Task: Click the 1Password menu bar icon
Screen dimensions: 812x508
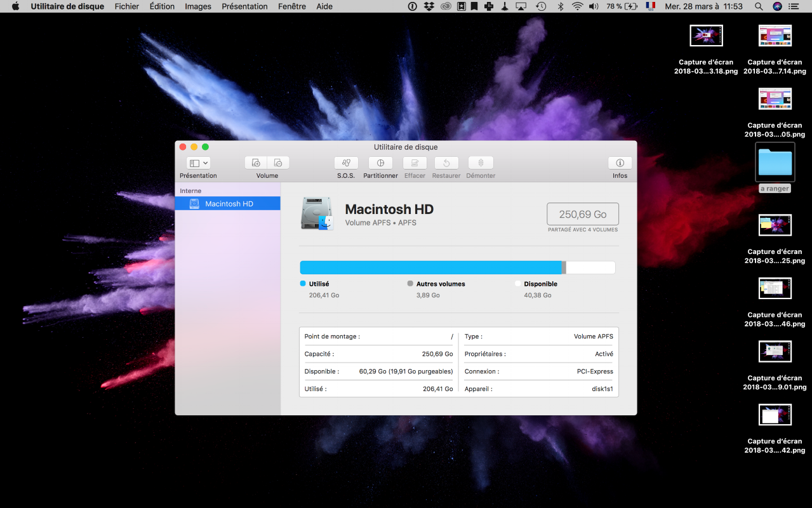Action: point(413,6)
